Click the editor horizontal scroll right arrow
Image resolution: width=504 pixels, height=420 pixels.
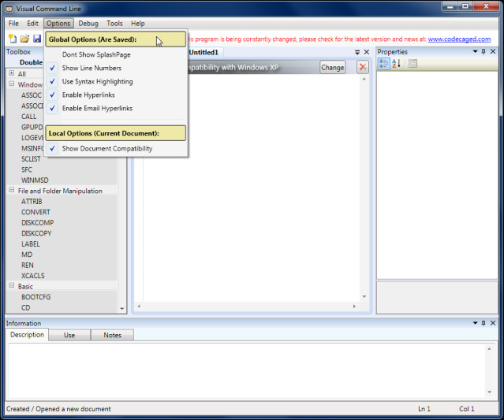pyautogui.click(x=355, y=307)
